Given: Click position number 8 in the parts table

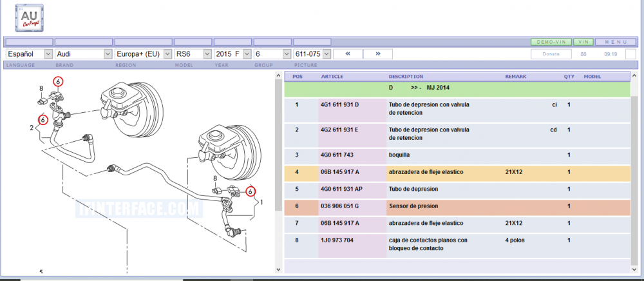Looking at the screenshot, I should pyautogui.click(x=297, y=240).
